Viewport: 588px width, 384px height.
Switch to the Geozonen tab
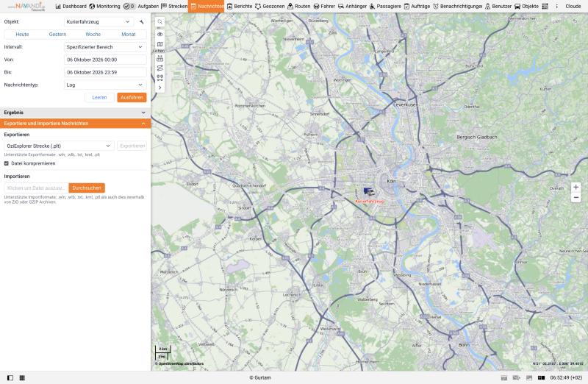(270, 7)
